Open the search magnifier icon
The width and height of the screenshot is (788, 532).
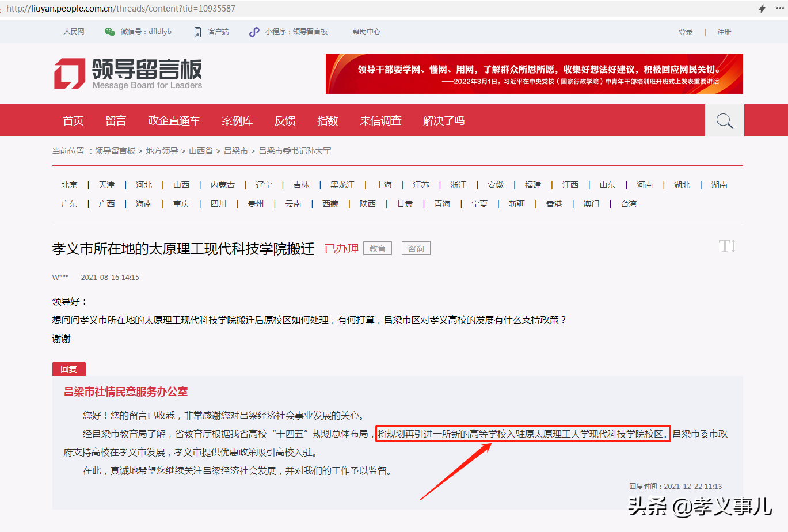725,121
